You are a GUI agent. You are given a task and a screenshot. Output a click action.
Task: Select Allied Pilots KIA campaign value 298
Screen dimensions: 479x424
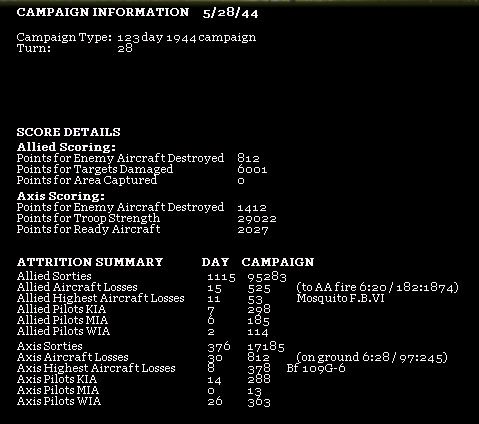[x=259, y=310]
